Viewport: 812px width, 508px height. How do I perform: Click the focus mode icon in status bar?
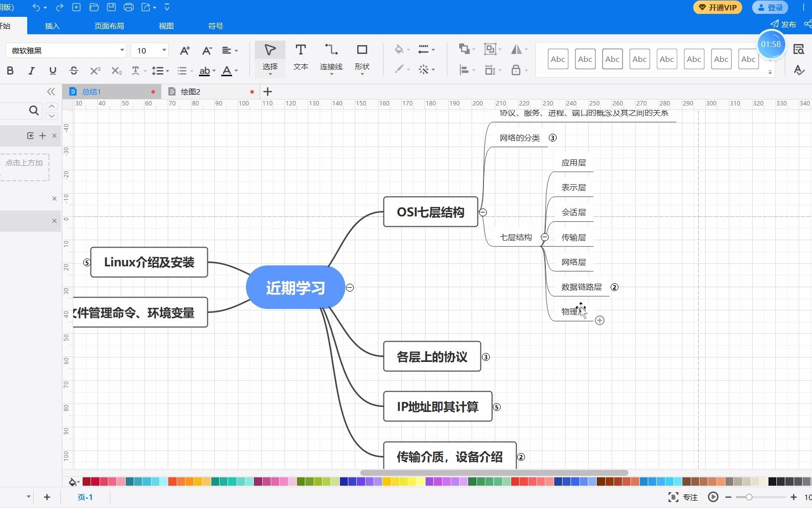(673, 497)
